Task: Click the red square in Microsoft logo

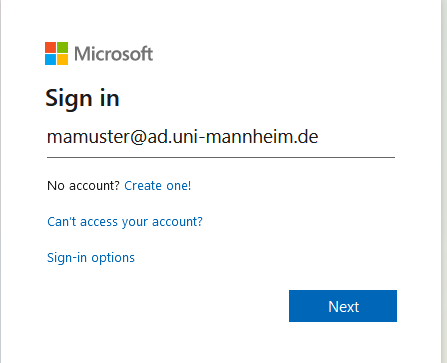Action: point(50,47)
